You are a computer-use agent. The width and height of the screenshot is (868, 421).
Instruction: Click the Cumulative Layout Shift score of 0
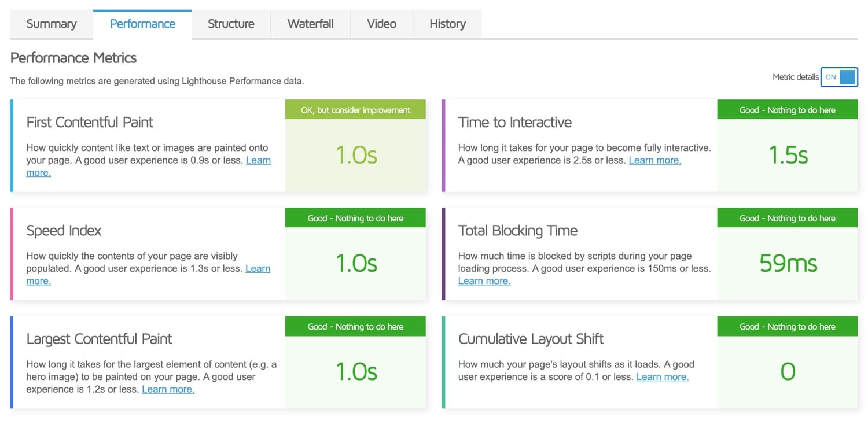pyautogui.click(x=788, y=372)
